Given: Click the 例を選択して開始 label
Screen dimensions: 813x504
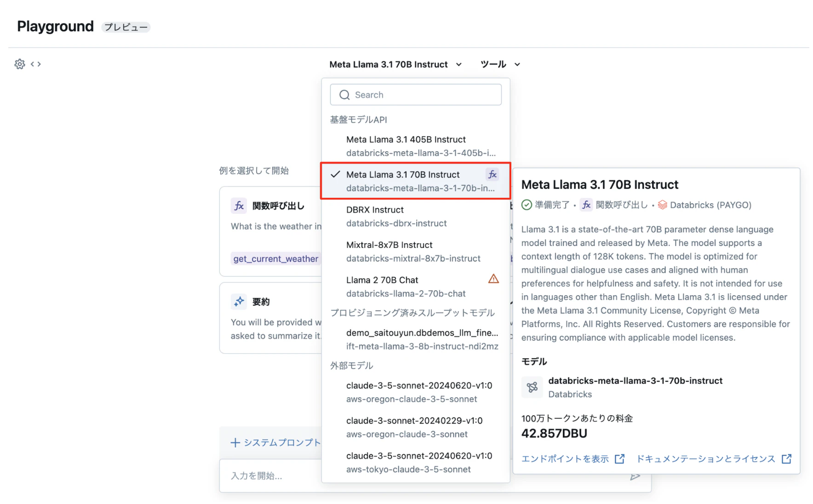Looking at the screenshot, I should point(254,171).
